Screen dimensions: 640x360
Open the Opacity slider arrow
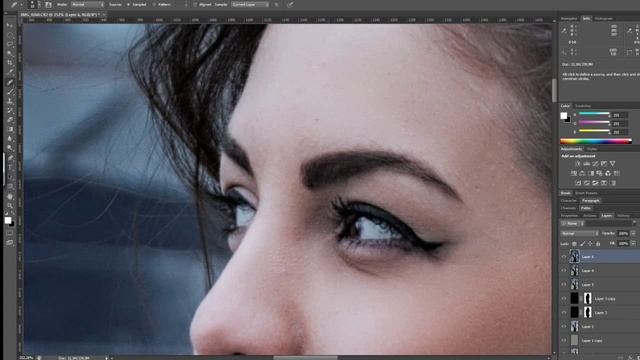(x=633, y=233)
